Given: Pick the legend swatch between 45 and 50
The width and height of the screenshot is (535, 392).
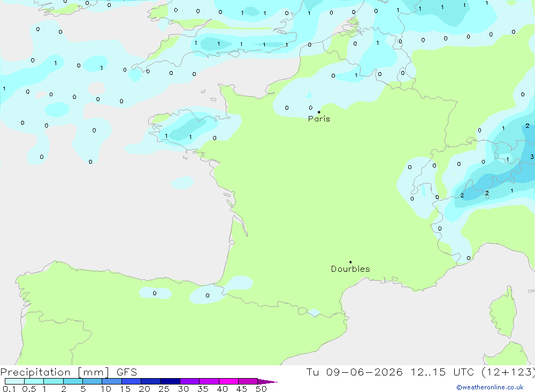Looking at the screenshot, I should tap(248, 381).
